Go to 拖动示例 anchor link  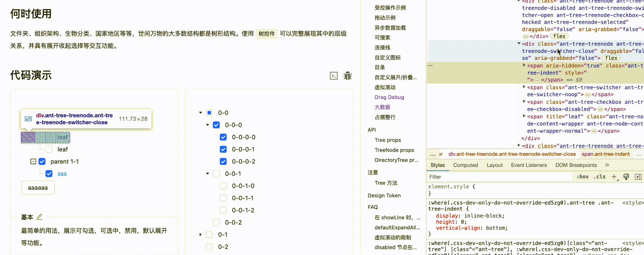click(x=385, y=18)
